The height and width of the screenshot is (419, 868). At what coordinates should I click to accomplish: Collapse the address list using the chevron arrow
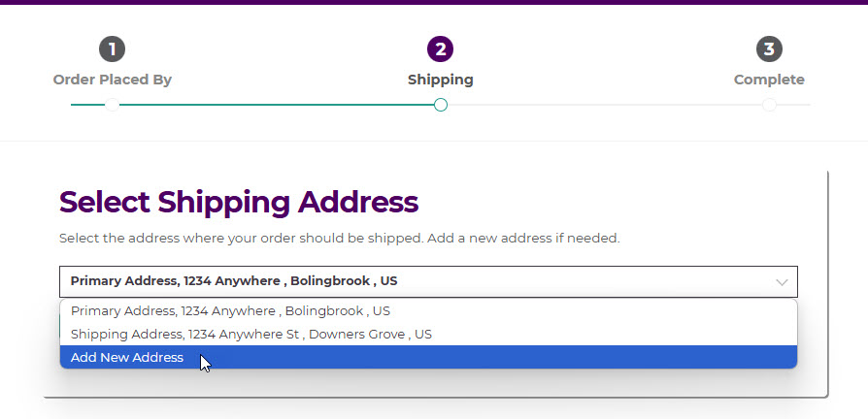(x=782, y=282)
